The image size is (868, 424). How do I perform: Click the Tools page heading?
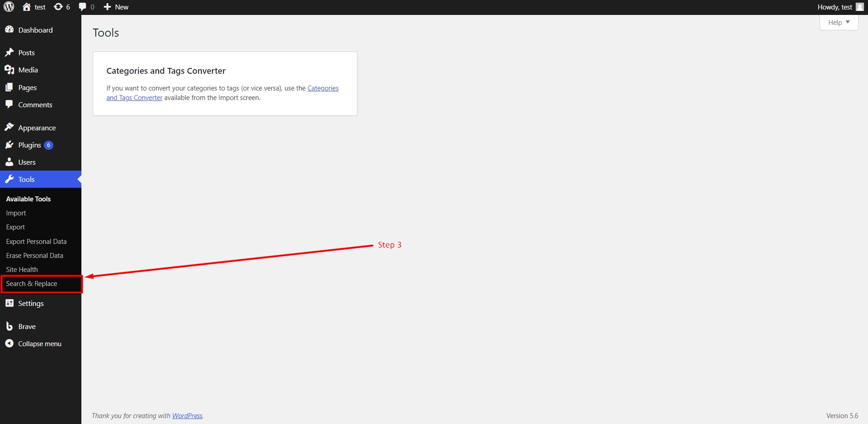(x=106, y=33)
